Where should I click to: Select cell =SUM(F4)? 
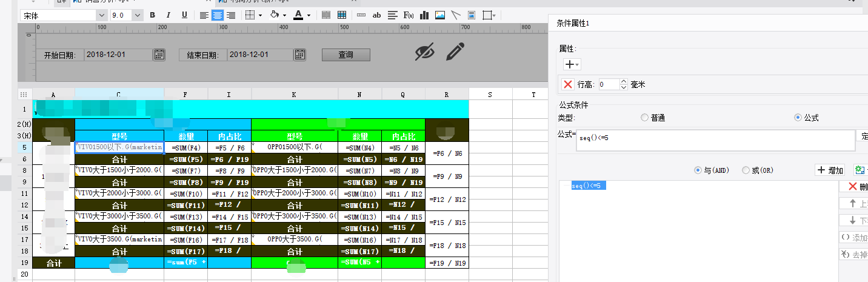tap(185, 147)
